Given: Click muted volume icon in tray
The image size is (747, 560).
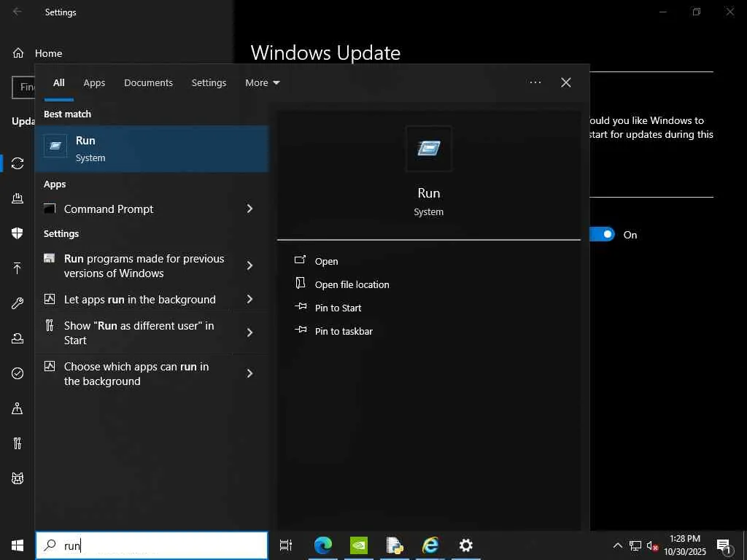Looking at the screenshot, I should [652, 545].
